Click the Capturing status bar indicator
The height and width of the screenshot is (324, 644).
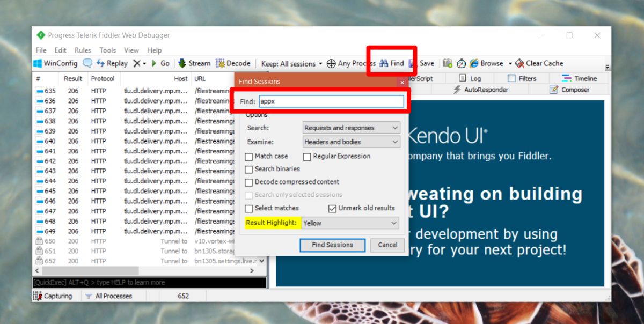[53, 296]
